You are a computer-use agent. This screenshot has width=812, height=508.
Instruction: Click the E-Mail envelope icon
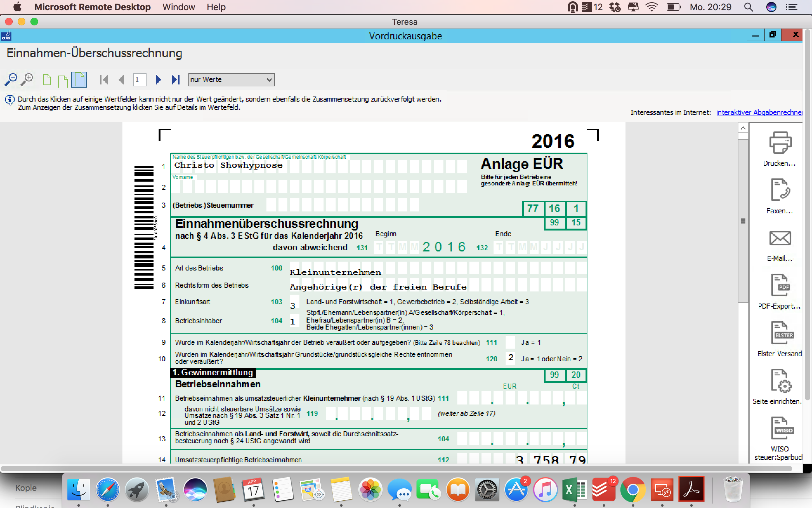[x=780, y=238]
